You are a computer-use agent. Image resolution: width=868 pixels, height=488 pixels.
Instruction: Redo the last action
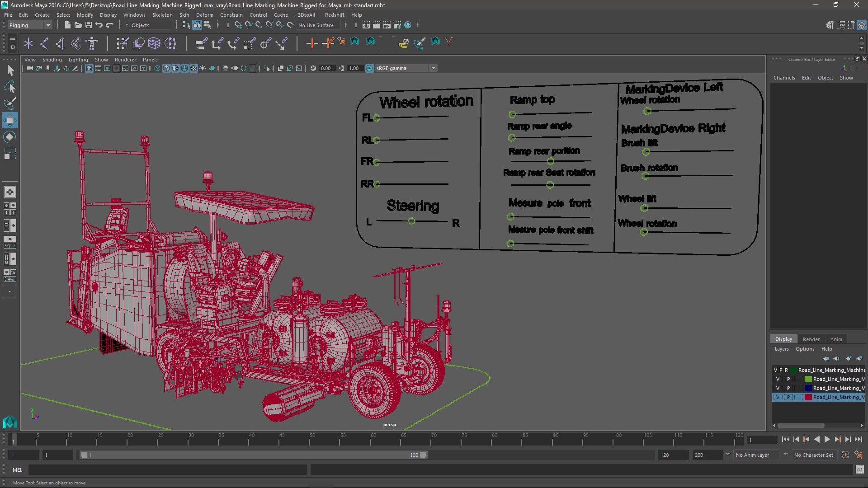109,25
